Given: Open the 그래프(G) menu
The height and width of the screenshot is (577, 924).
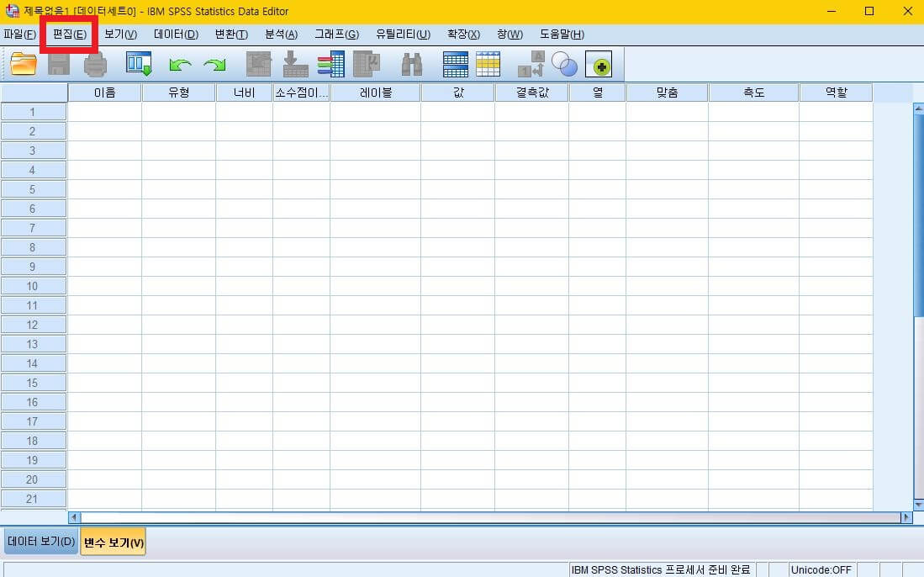Looking at the screenshot, I should tap(335, 34).
